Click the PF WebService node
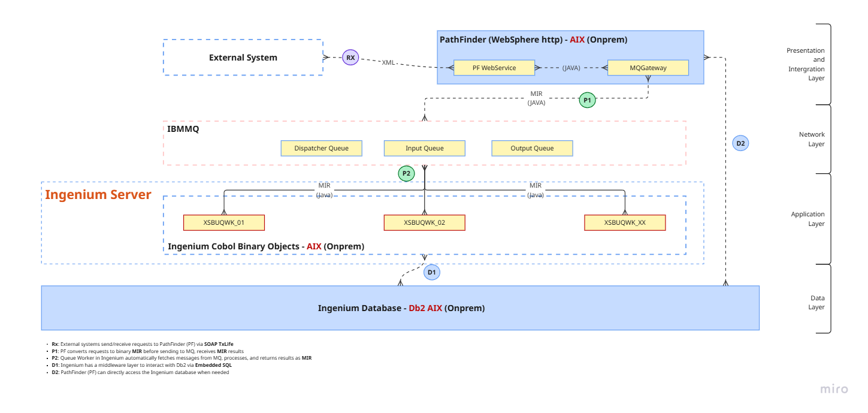This screenshot has height=413, width=868. 494,68
